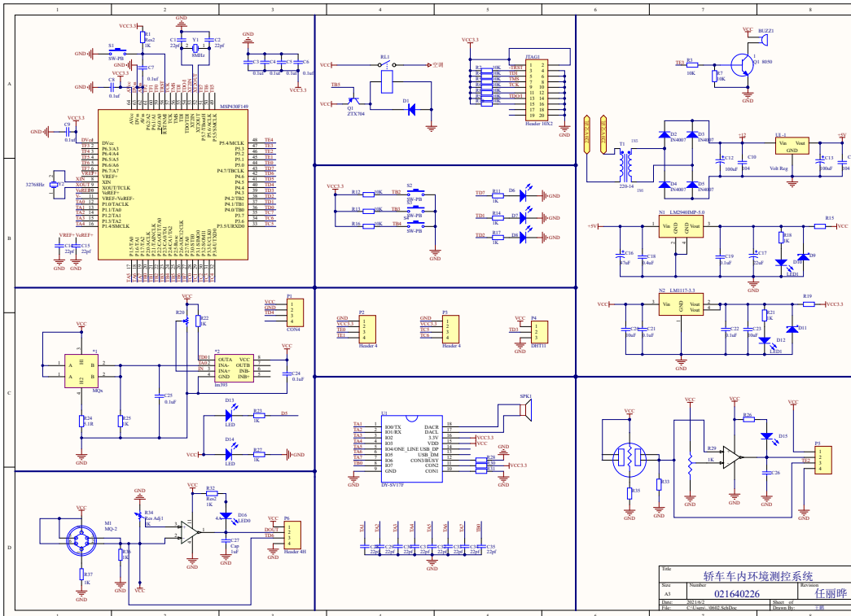
Task: Select the Y2 32768Hz crystal
Action: click(53, 185)
